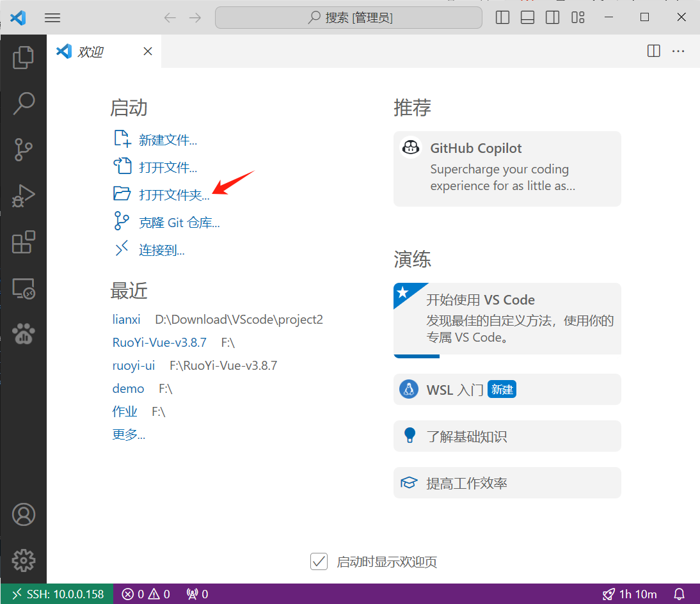Click 新建文件... link
This screenshot has width=700, height=604.
[168, 140]
